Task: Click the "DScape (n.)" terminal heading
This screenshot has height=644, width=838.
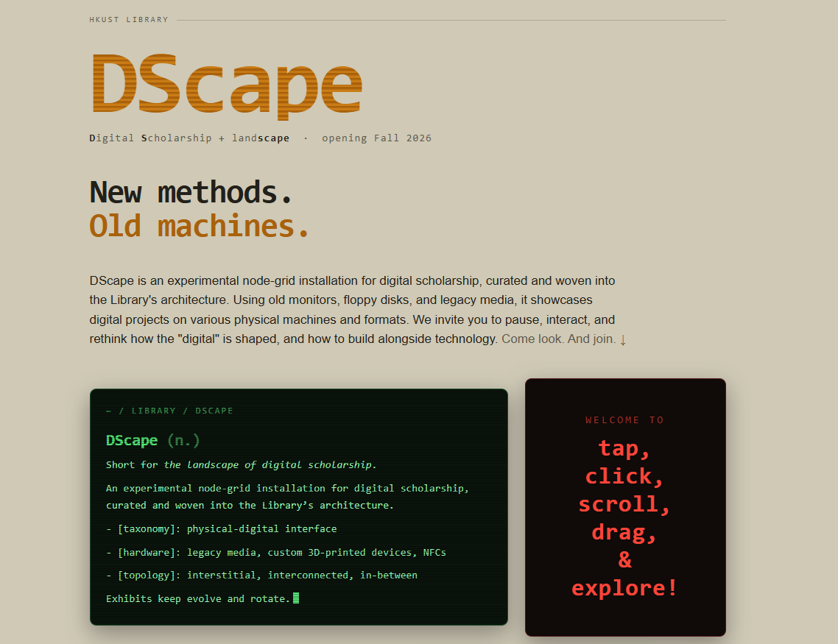Action: 153,441
